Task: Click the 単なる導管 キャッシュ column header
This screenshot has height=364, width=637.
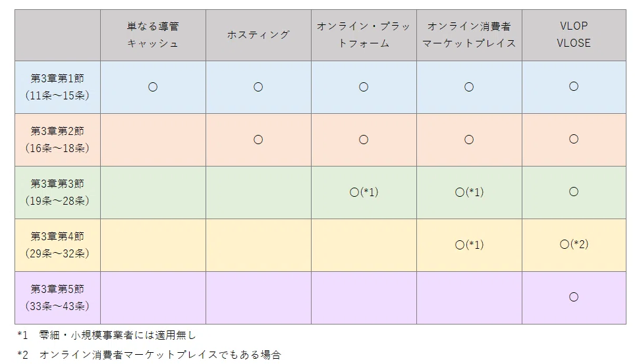Action: pyautogui.click(x=153, y=35)
